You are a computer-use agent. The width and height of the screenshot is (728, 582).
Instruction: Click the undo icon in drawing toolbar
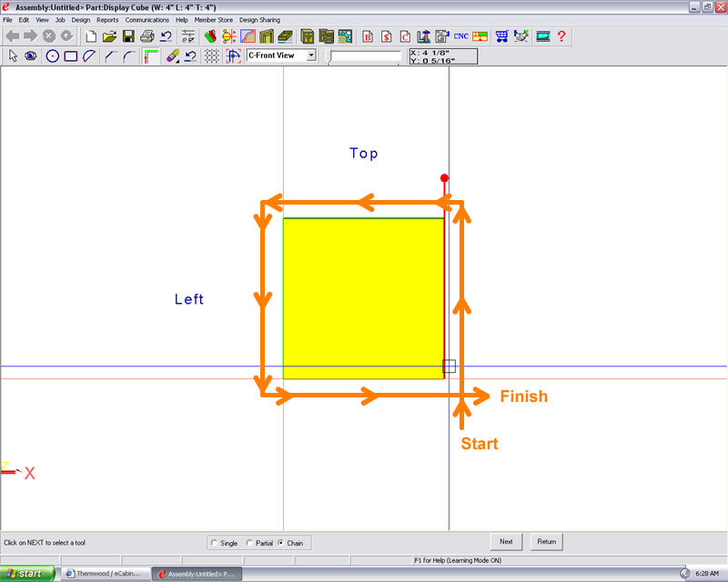(x=190, y=56)
